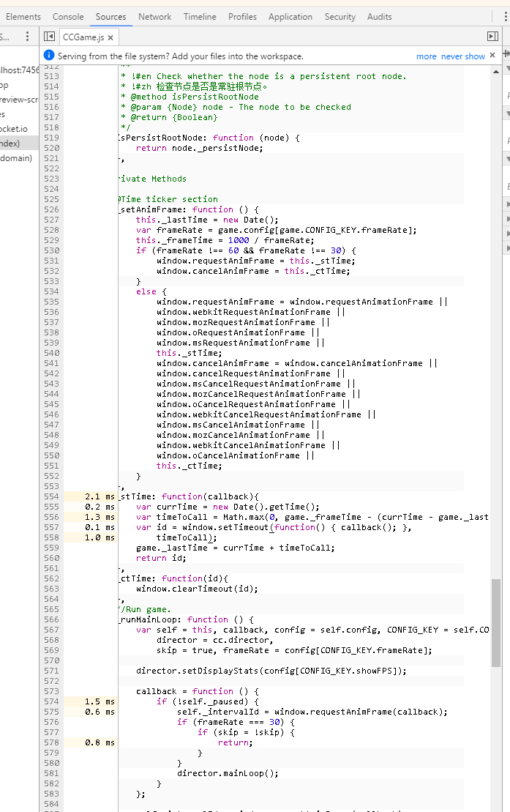The width and height of the screenshot is (510, 812).
Task: Click the "return id;" code line
Action: 161,558
